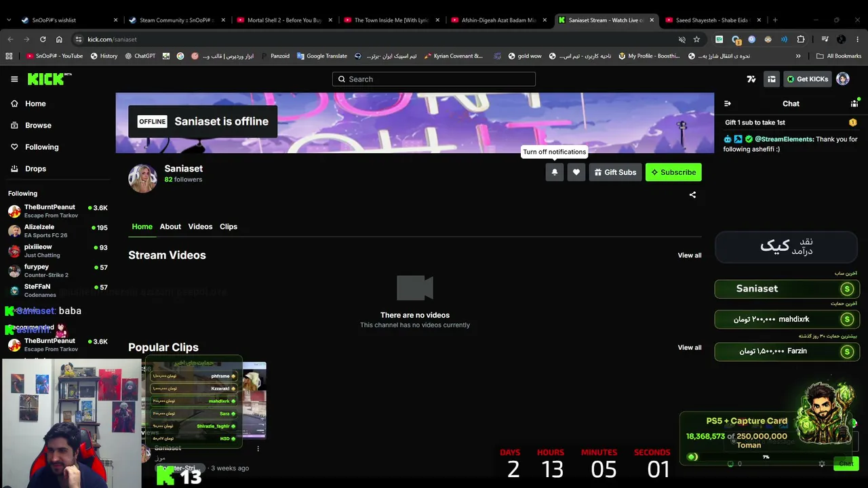
Task: Open the Kick sidebar hamburger menu
Action: (14, 79)
